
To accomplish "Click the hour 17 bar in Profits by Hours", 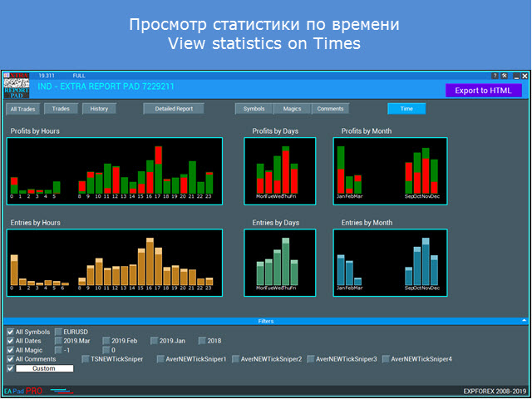I will (x=159, y=170).
